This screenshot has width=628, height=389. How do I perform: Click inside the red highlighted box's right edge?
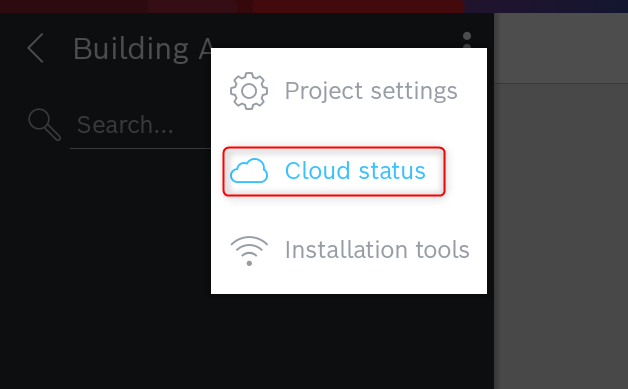(437, 171)
